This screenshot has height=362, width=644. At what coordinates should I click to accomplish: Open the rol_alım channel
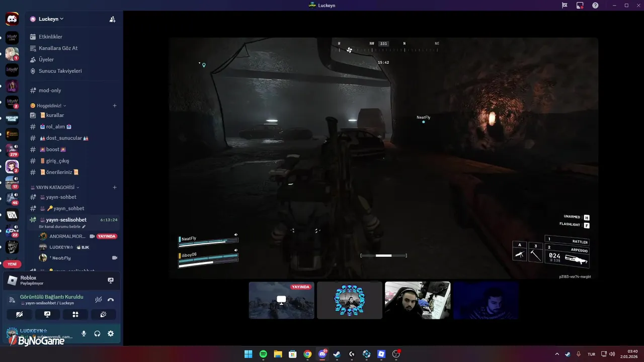[74, 127]
